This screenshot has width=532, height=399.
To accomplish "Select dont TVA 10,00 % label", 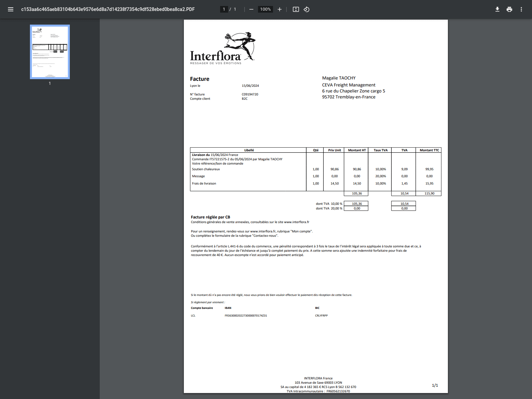I will pos(329,204).
